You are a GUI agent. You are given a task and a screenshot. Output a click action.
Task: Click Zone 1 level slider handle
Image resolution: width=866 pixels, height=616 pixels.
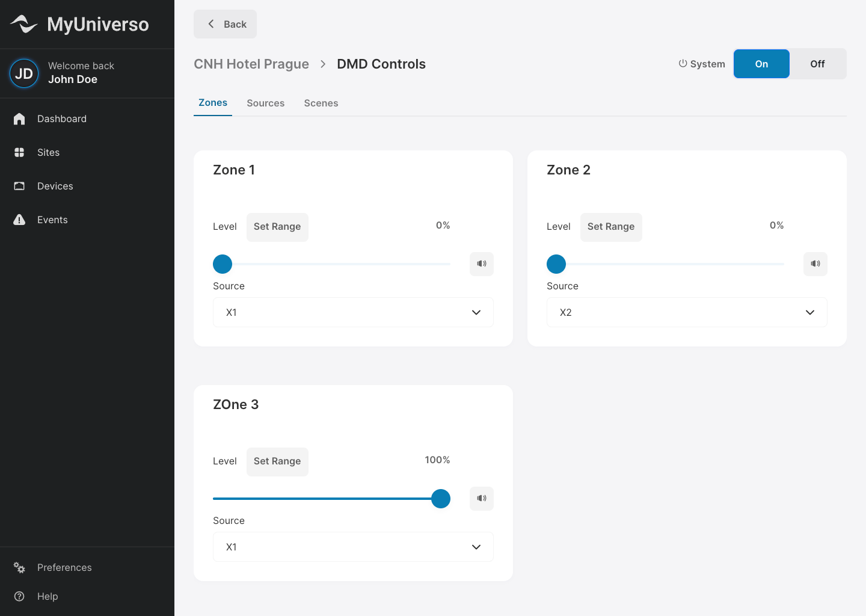223,264
